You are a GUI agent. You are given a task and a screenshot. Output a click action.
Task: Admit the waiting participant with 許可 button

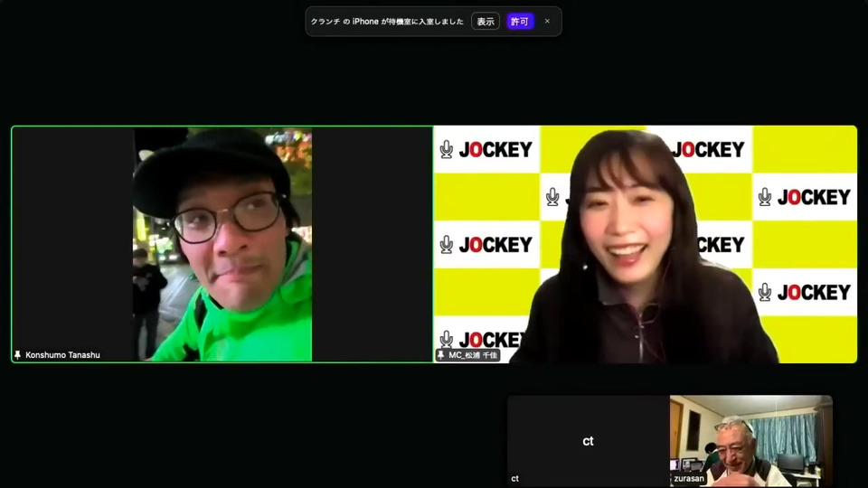(x=519, y=22)
